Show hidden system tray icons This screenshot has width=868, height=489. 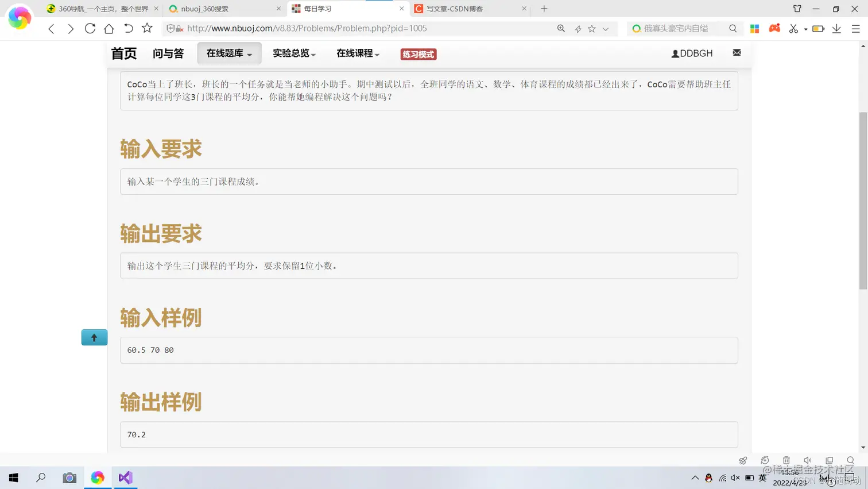point(695,478)
